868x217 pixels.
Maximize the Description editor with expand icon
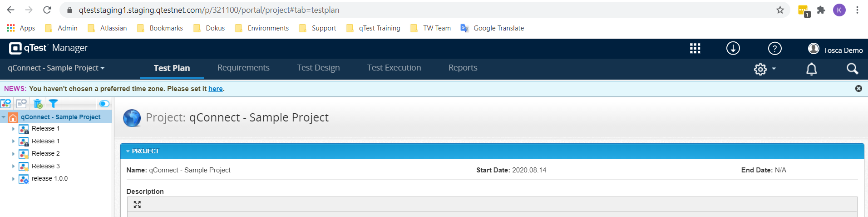137,205
